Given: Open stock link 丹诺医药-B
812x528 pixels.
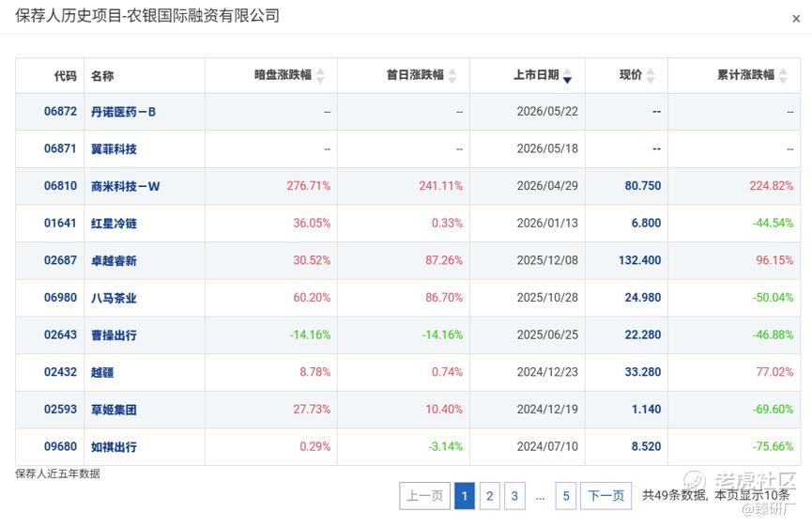Looking at the screenshot, I should click(123, 112).
